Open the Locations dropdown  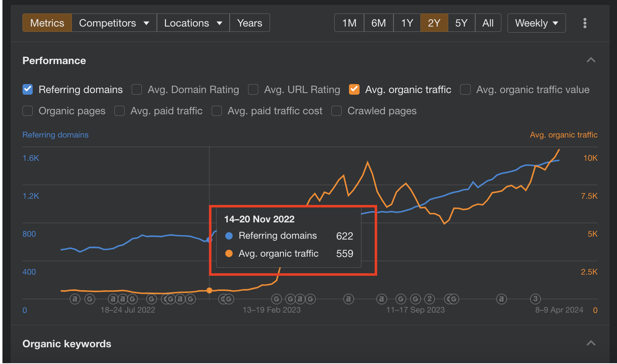(x=193, y=23)
